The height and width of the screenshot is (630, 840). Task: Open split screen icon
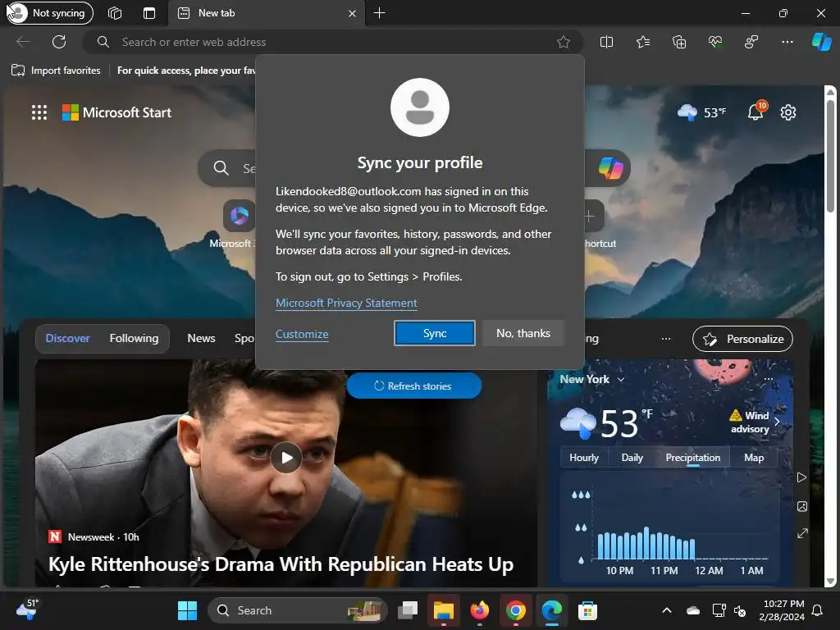tap(606, 42)
